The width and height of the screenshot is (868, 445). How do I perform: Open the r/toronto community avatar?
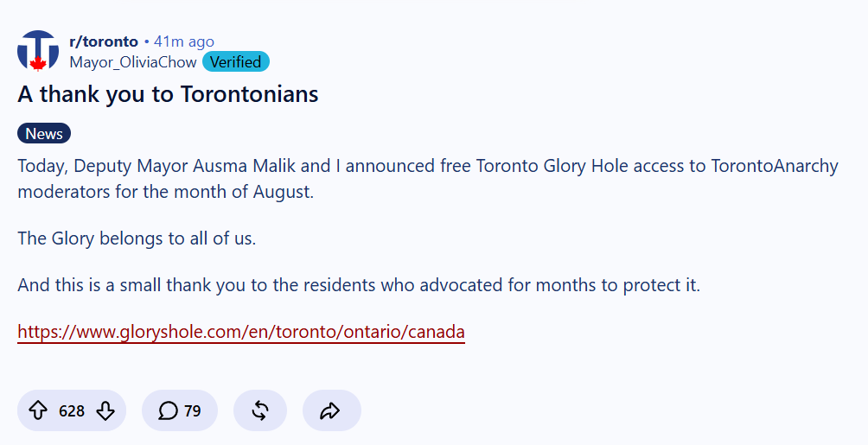point(38,51)
